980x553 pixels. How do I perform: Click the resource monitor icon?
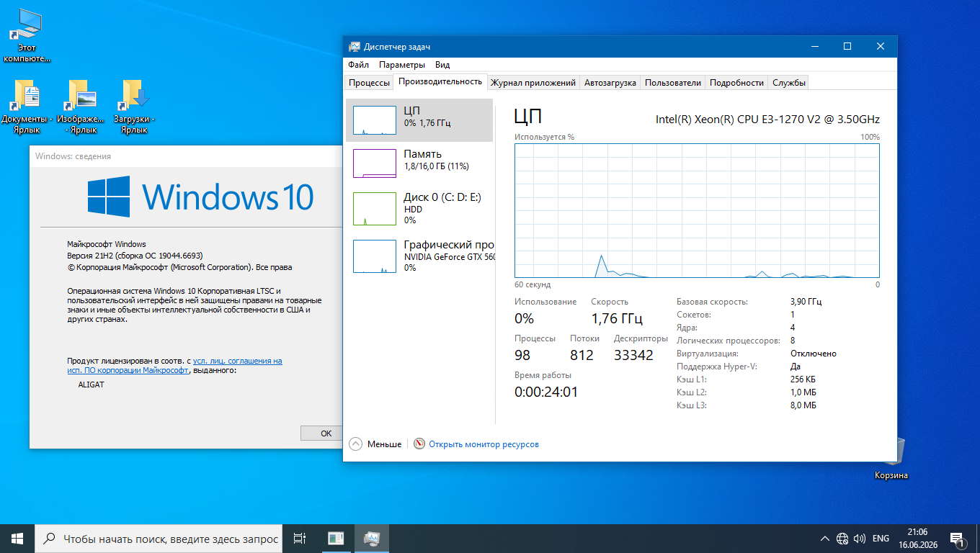419,444
